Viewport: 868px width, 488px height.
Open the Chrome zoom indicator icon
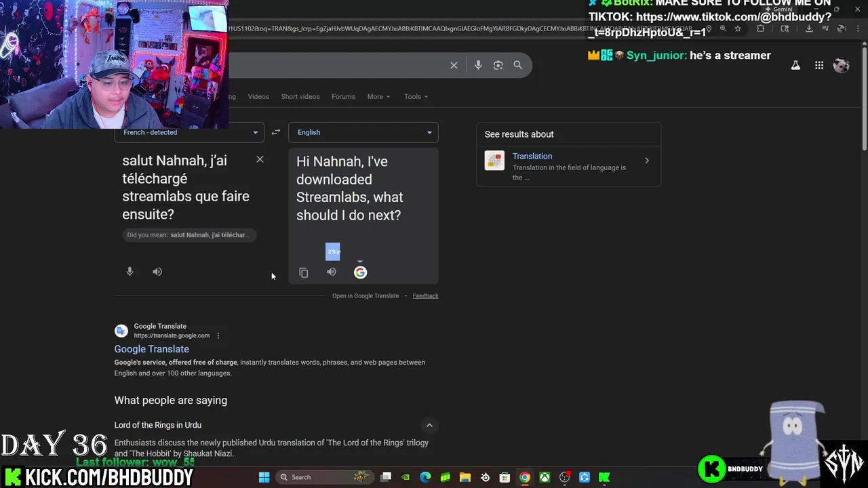[723, 28]
